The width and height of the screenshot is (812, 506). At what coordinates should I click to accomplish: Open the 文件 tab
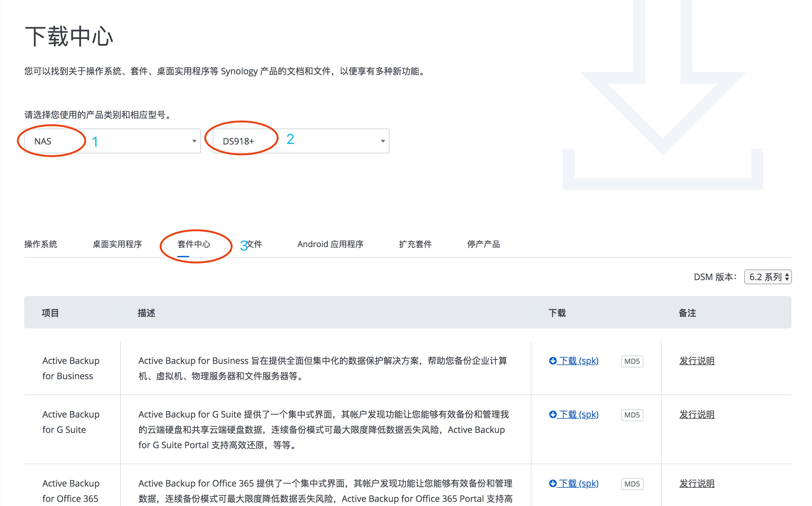pos(254,244)
